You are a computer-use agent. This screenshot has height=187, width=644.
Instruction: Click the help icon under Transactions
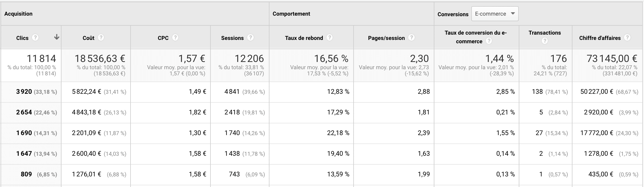pos(544,41)
